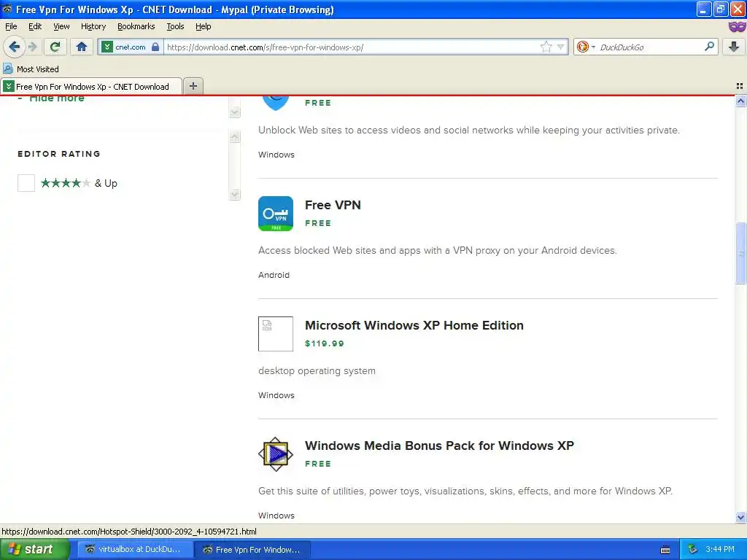
Task: Open Windows Media Bonus Pack for Windows XP
Action: click(439, 446)
